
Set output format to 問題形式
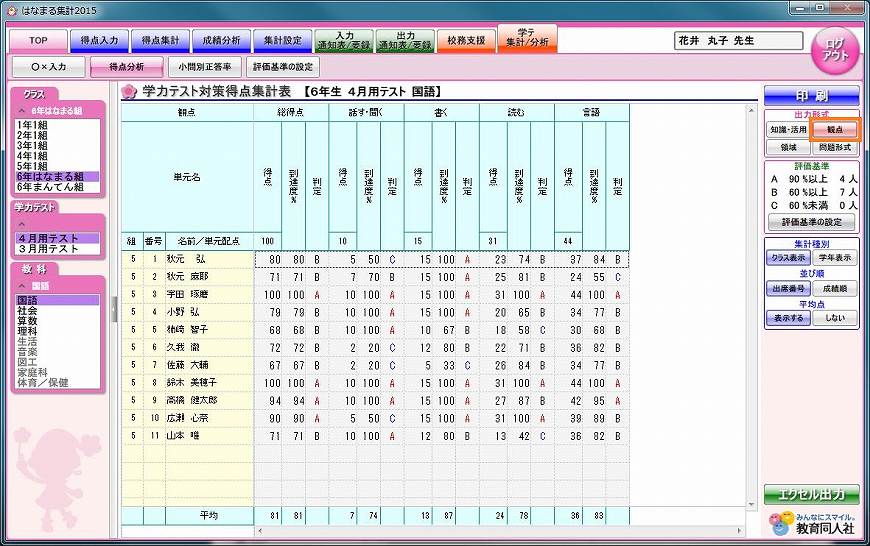[834, 147]
